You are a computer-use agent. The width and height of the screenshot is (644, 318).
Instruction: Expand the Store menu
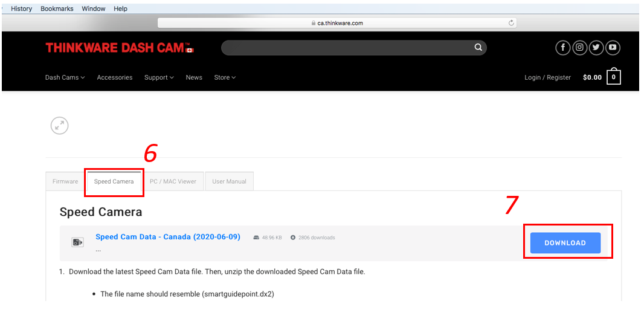click(225, 77)
